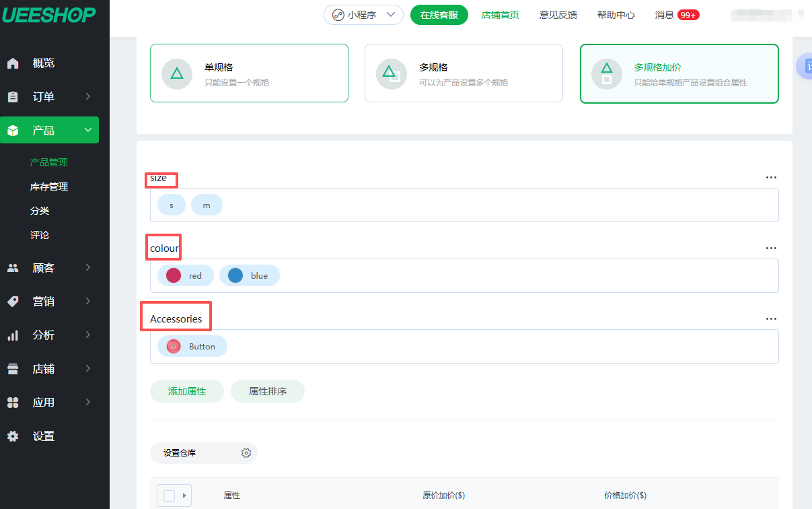Click the Marketing tag icon
The image size is (812, 509).
13,302
